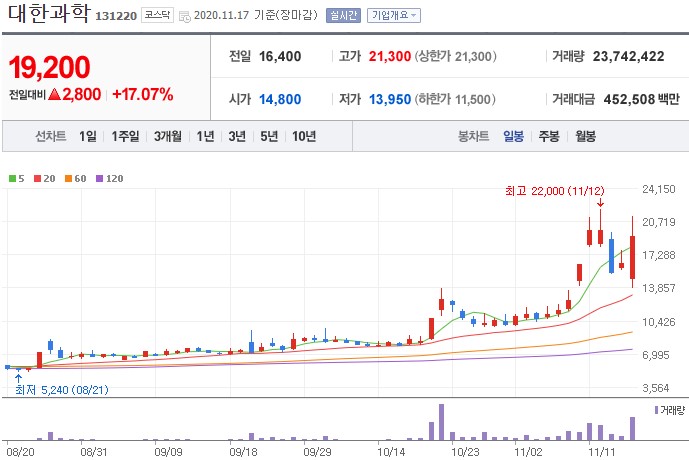Click the 코스닥 market badge
This screenshot has width=689, height=460.
coord(157,15)
